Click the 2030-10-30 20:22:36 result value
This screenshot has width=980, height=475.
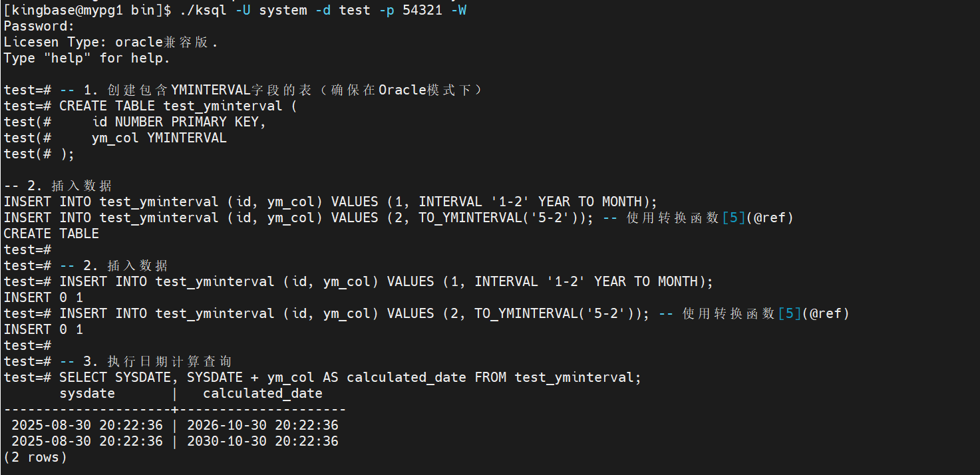point(263,441)
